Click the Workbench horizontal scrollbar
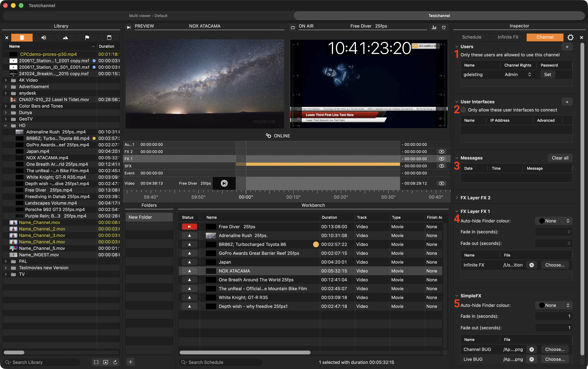This screenshot has height=369, width=588. coord(245,352)
